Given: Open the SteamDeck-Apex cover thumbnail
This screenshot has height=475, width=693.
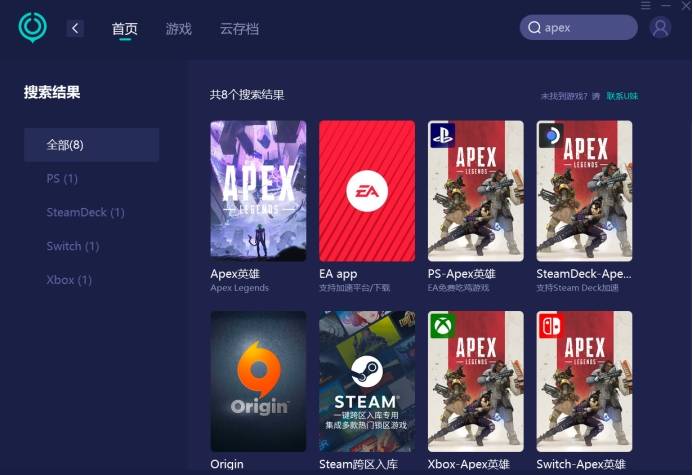Looking at the screenshot, I should pyautogui.click(x=584, y=191).
